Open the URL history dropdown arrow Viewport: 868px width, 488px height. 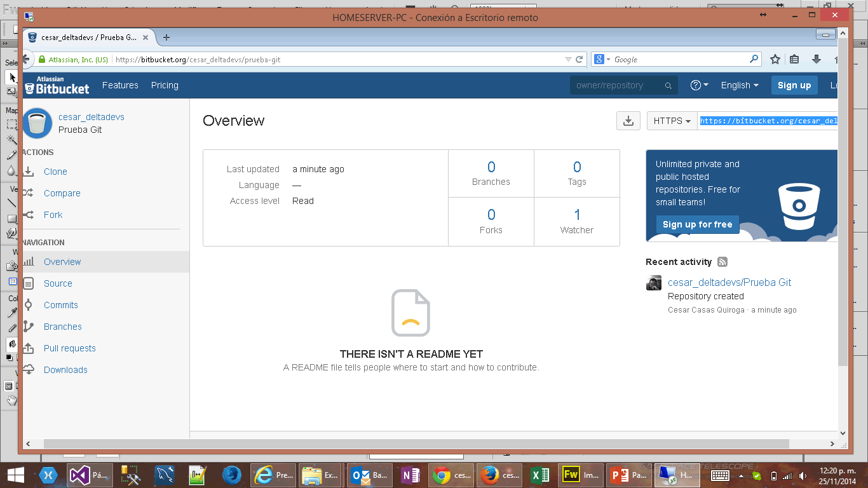click(568, 59)
